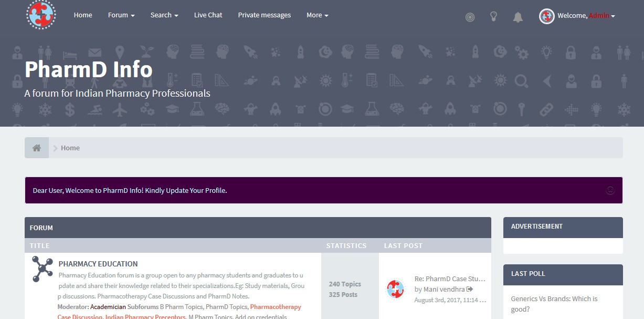Viewport: 644px width, 319px height.
Task: Click the 'Moderator:' label in Pharmacy Education row
Action: tap(73, 306)
